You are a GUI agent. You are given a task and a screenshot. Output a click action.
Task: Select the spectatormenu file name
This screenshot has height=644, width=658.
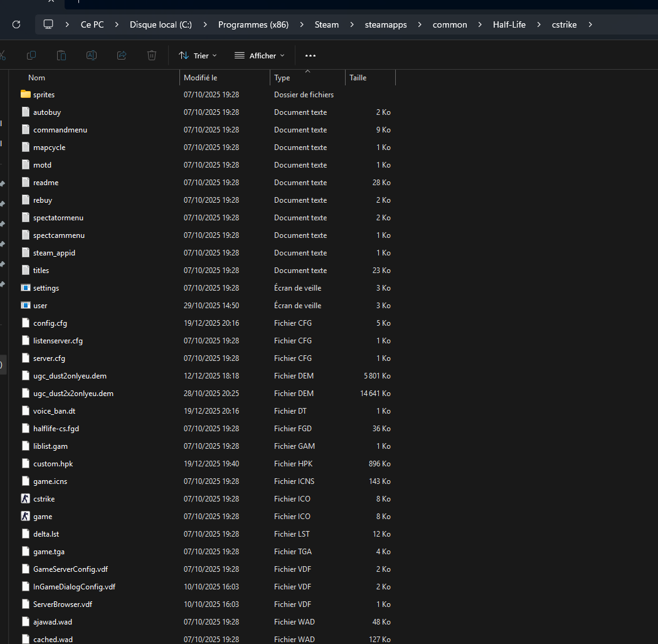[58, 217]
